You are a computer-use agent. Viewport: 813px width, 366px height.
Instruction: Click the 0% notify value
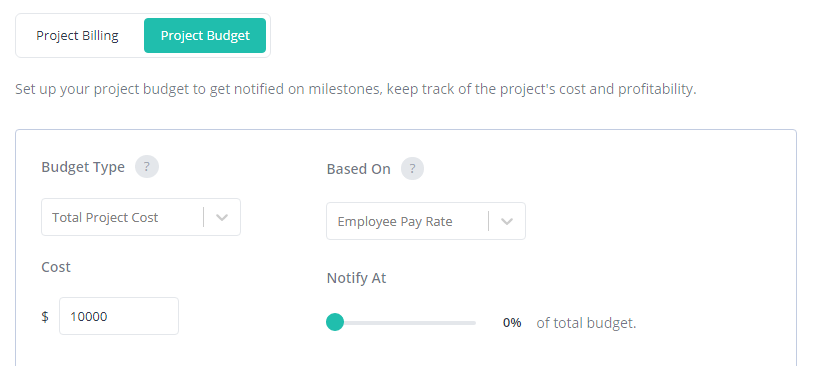[x=512, y=323]
